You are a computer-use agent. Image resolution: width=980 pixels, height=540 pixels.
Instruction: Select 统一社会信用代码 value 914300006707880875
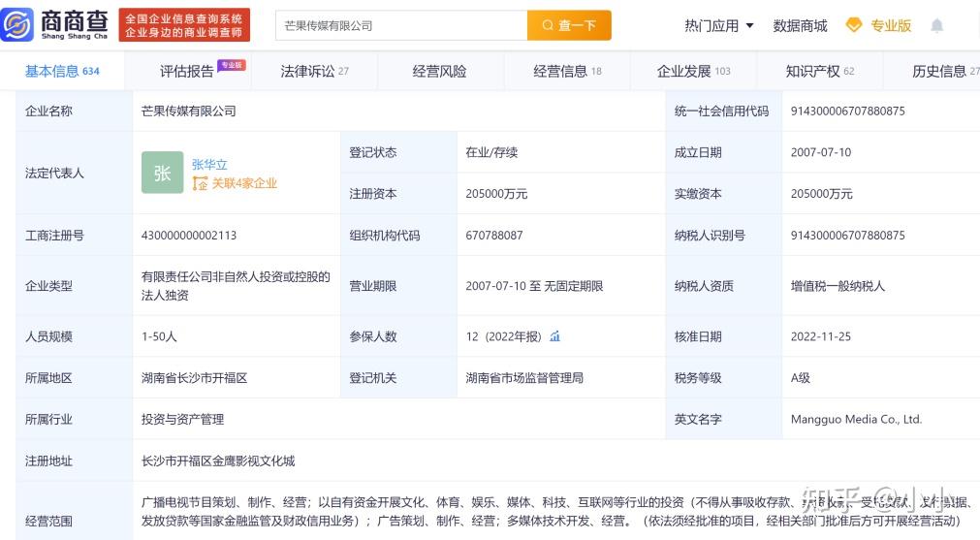[847, 111]
